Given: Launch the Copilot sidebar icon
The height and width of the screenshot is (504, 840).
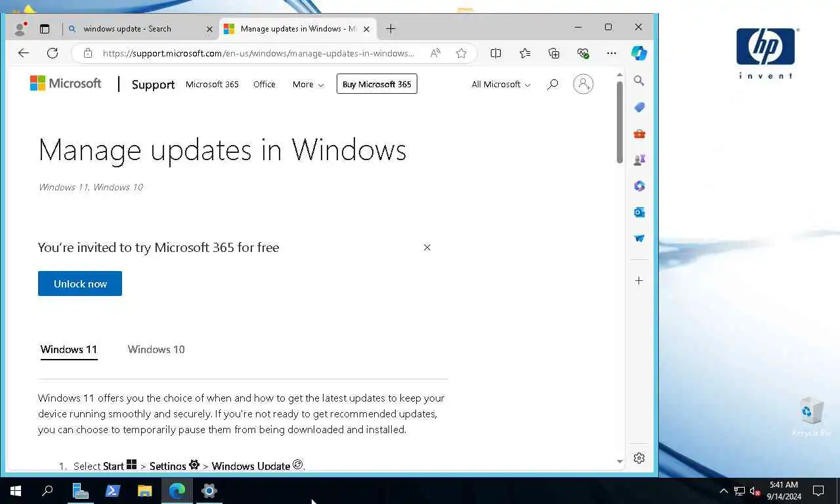Looking at the screenshot, I should click(x=639, y=53).
